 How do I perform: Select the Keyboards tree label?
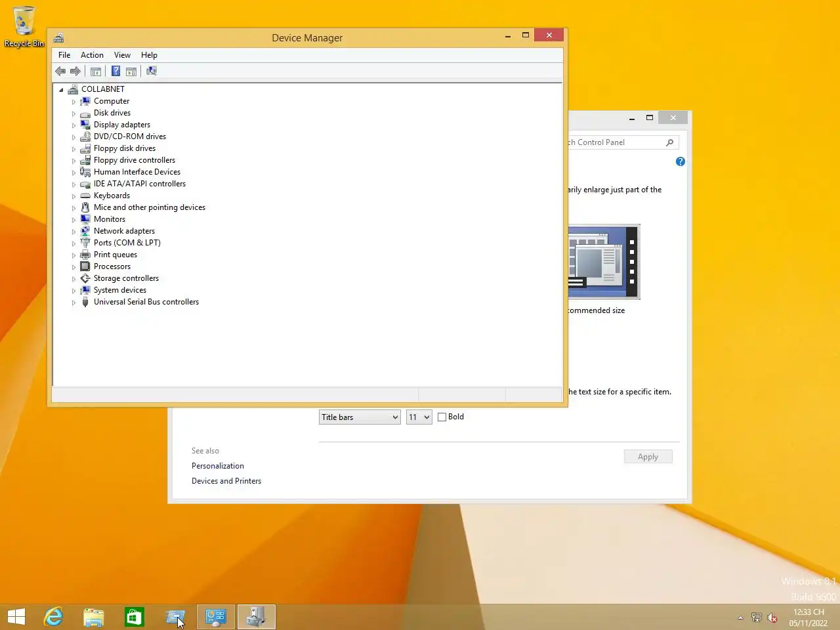point(112,196)
